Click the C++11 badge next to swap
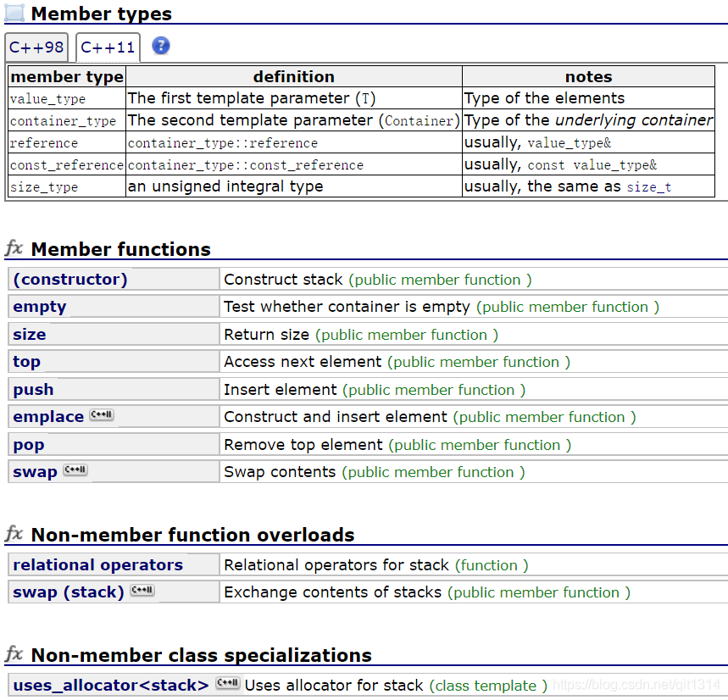Image resolution: width=728 pixels, height=700 pixels. tap(75, 469)
